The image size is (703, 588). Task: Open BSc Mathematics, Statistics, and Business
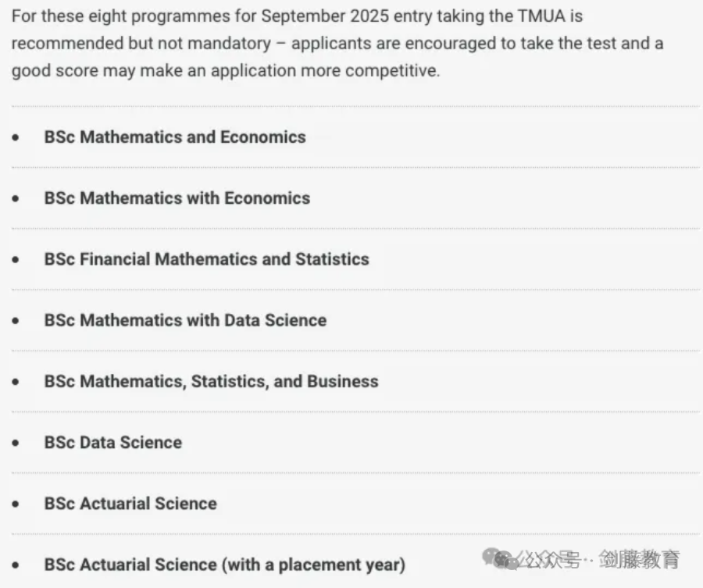point(211,382)
